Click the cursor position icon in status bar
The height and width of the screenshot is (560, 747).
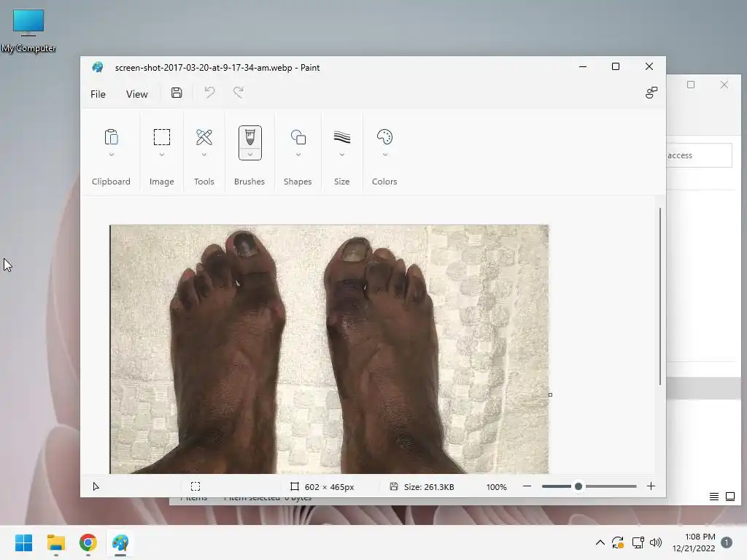(x=96, y=486)
